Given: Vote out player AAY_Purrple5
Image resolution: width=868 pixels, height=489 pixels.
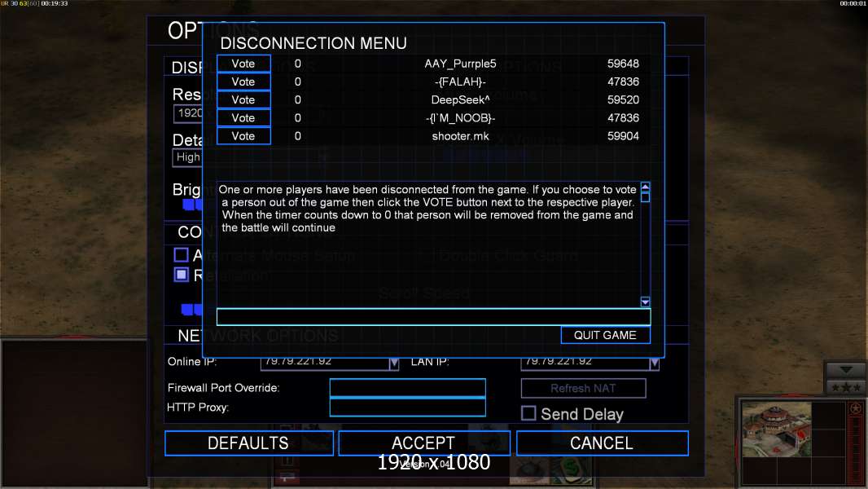Looking at the screenshot, I should [x=243, y=64].
